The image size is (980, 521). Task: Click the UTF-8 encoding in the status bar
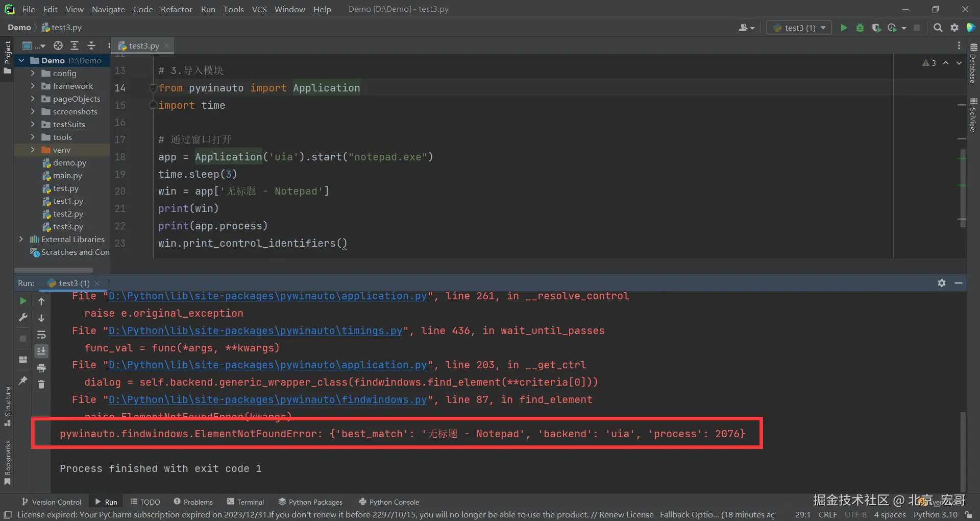855,515
